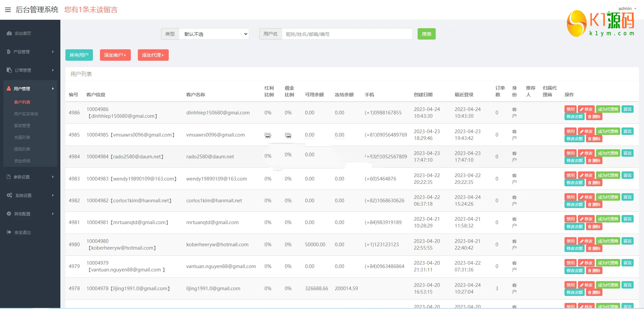644x309 pixels.
Task: Click the trash 删除 button for user 4985
Action: (x=594, y=139)
